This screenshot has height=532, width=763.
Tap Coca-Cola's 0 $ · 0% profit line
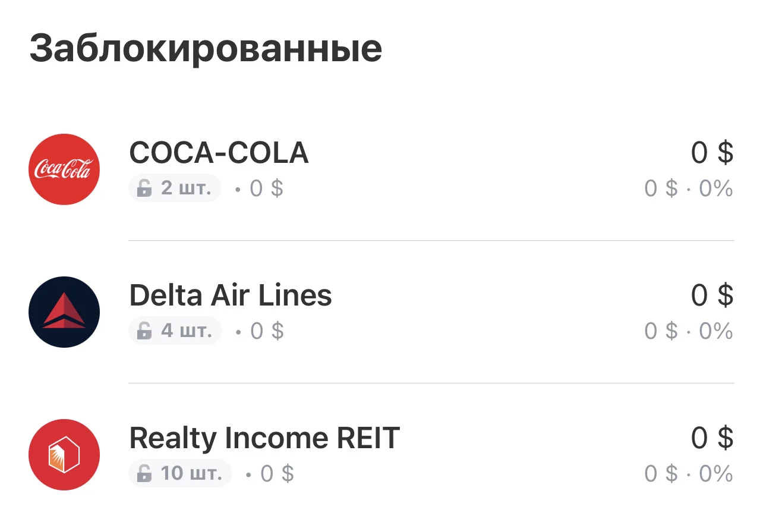coord(689,189)
